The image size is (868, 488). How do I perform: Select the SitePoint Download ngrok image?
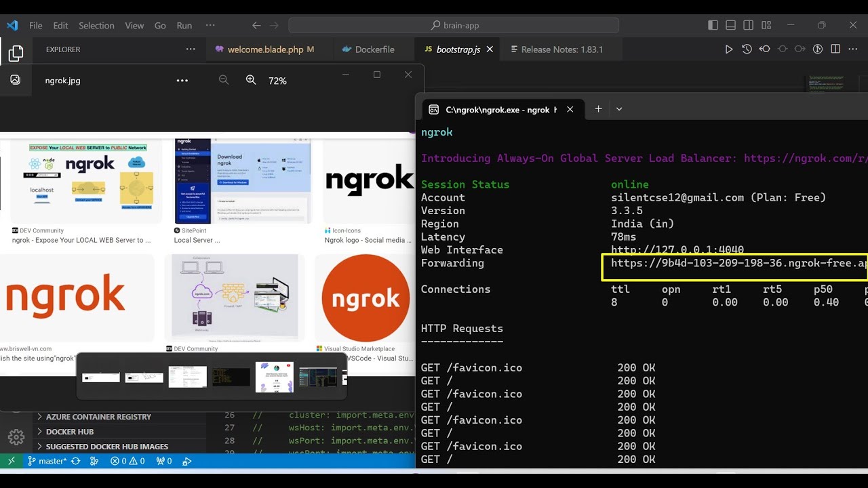click(243, 181)
